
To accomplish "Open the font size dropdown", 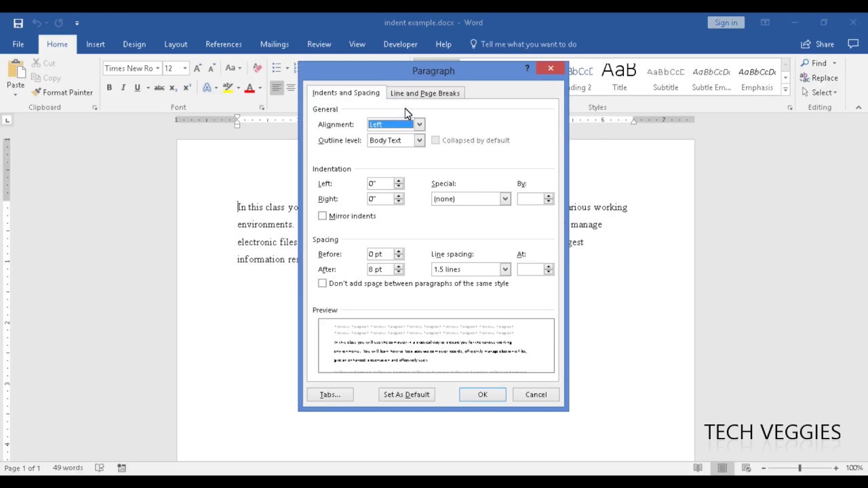I will [184, 68].
